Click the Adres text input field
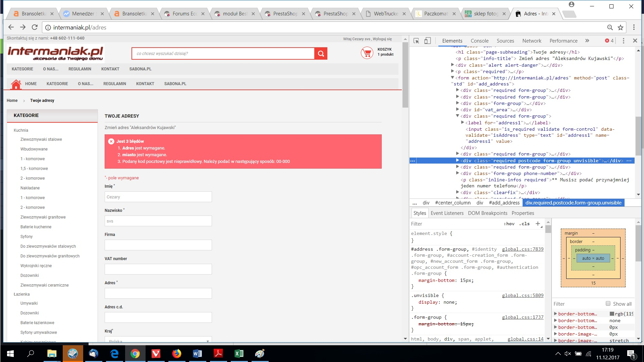 [x=158, y=293]
